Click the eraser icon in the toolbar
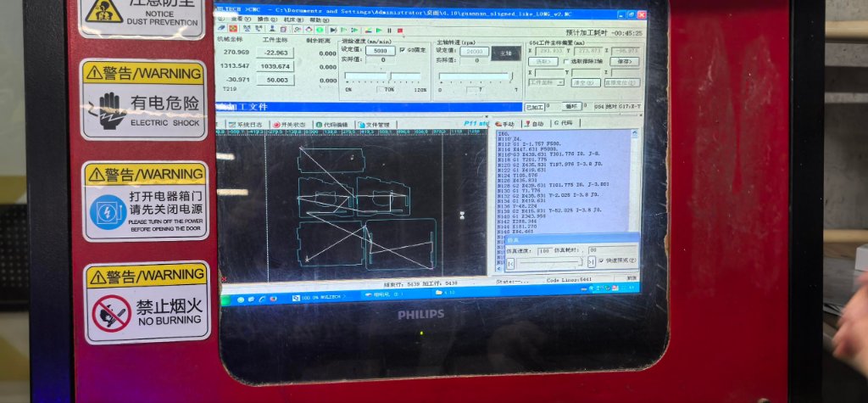Viewport: 868px width, 403px height. [x=221, y=28]
